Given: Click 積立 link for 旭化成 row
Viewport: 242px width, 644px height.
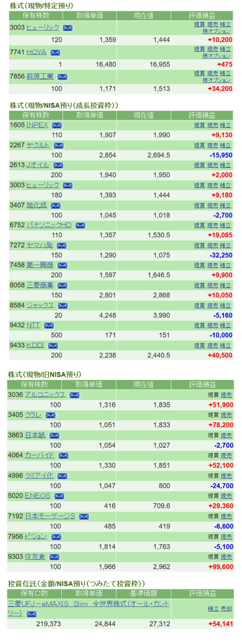Looking at the screenshot, I should coord(225,206).
